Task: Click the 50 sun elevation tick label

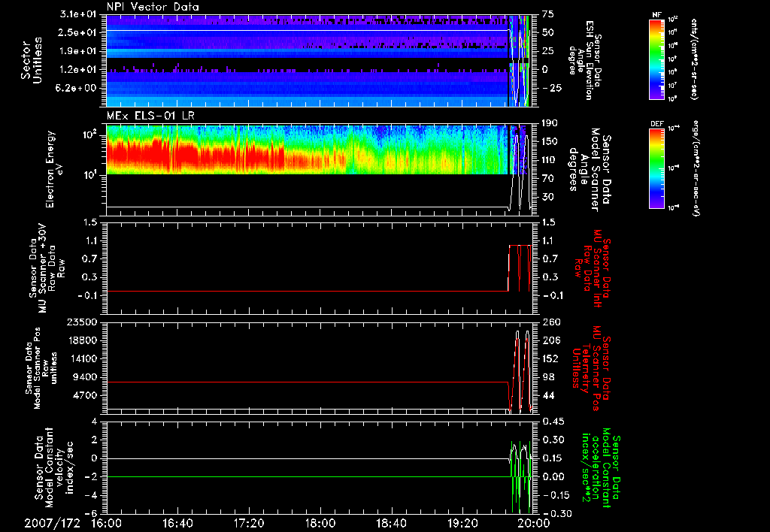Action: [x=548, y=32]
